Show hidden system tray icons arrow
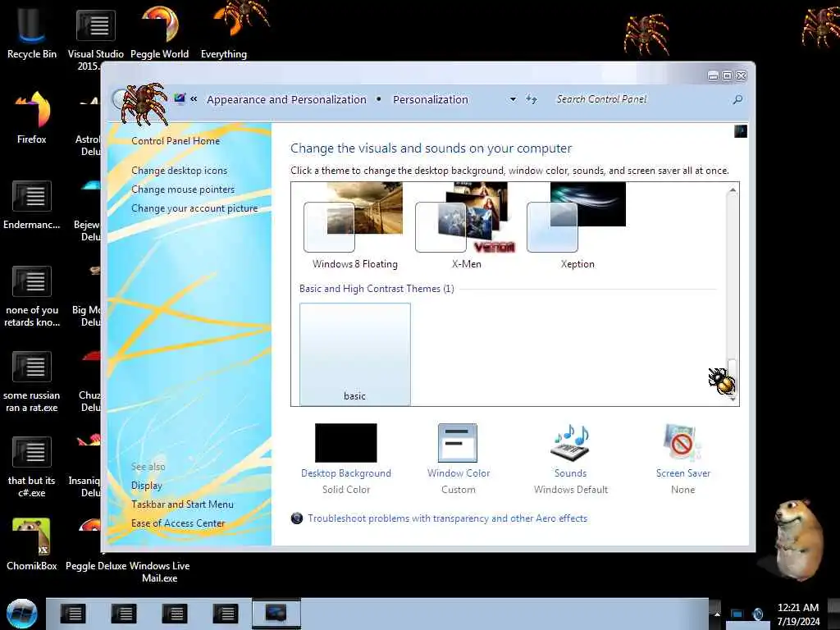The image size is (840, 630). [x=717, y=614]
